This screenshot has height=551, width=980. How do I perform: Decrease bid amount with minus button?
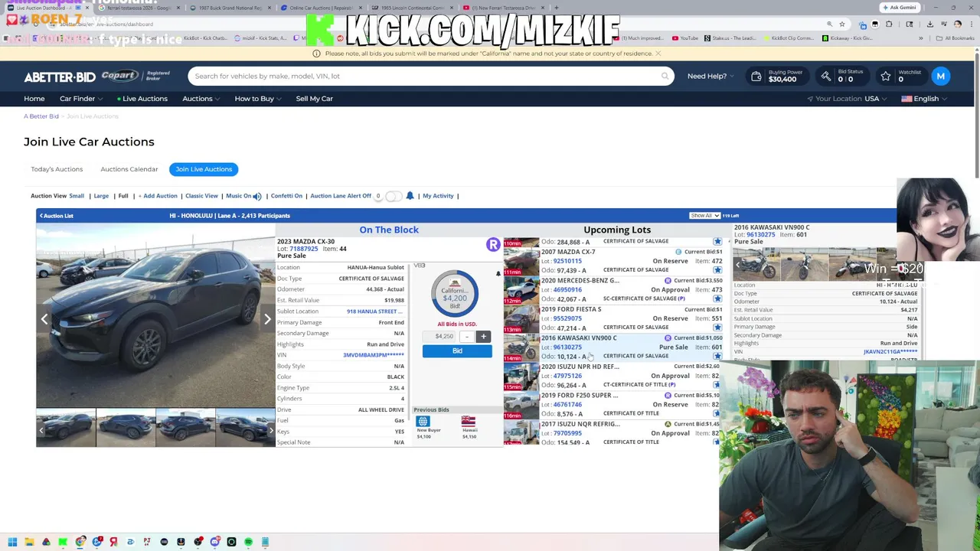click(x=467, y=337)
